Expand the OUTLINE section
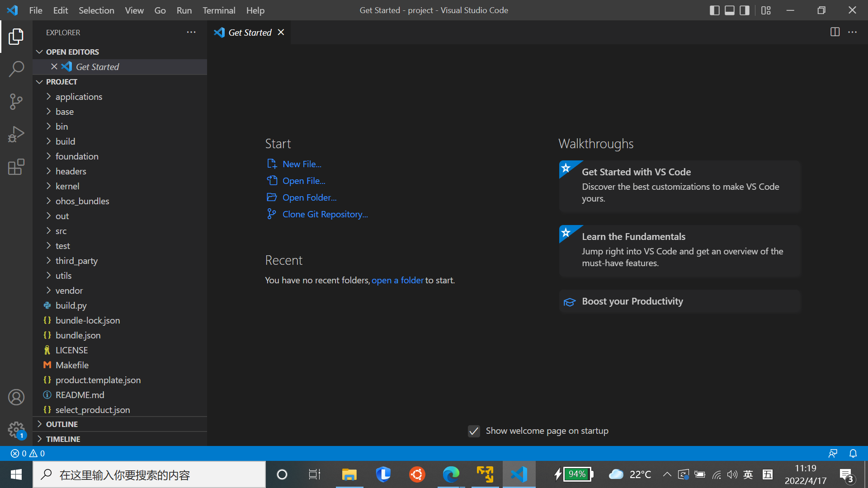The height and width of the screenshot is (488, 868). click(x=61, y=424)
